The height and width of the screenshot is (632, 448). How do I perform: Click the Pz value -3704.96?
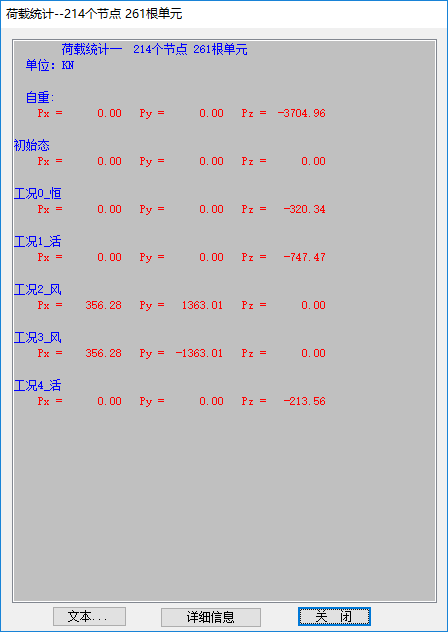pyautogui.click(x=301, y=113)
